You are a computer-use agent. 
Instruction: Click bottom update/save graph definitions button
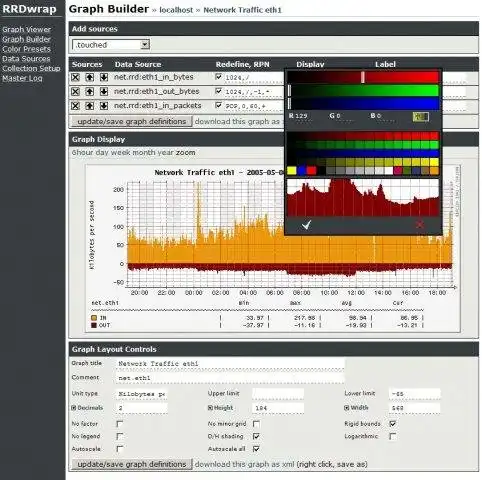coord(132,464)
